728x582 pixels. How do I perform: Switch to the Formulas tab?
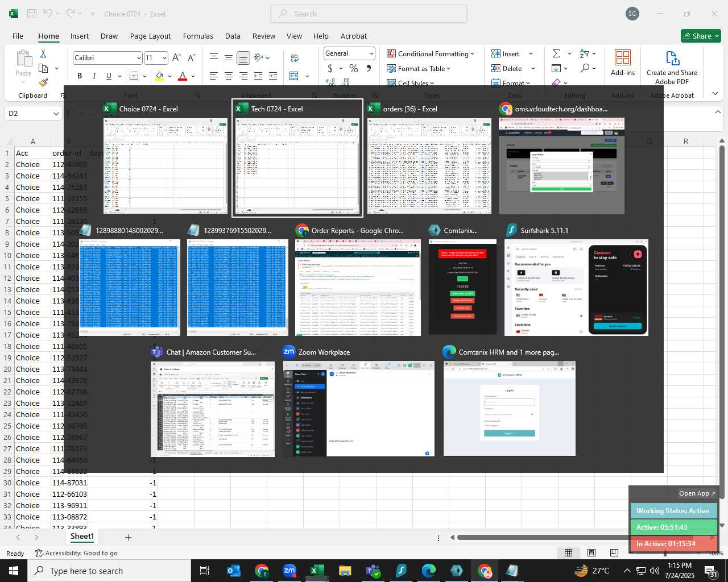[x=198, y=36]
